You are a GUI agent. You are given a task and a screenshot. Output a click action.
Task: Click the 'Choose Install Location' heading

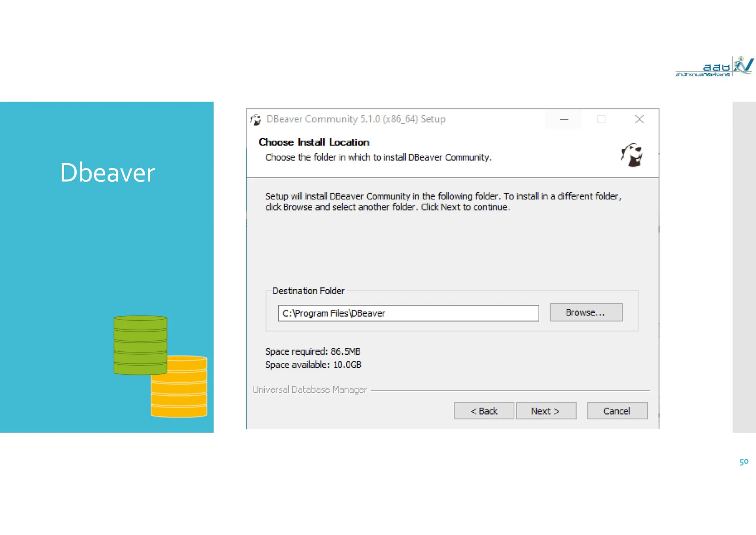314,142
